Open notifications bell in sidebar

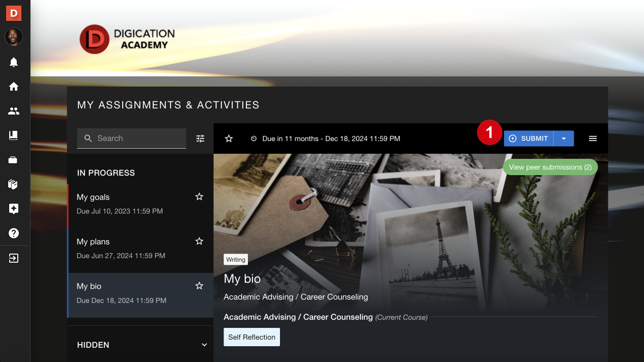coord(14,62)
